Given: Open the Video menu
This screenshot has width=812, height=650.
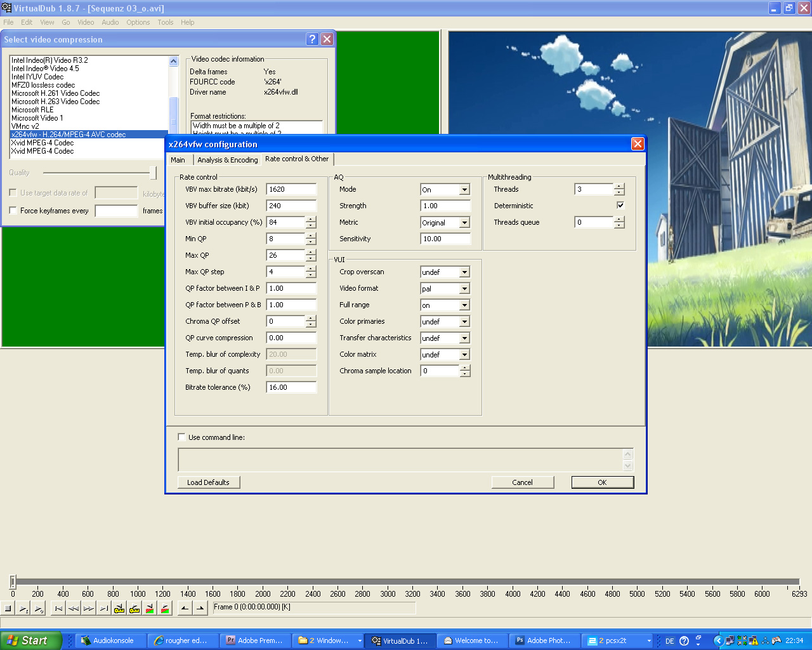Looking at the screenshot, I should click(86, 22).
